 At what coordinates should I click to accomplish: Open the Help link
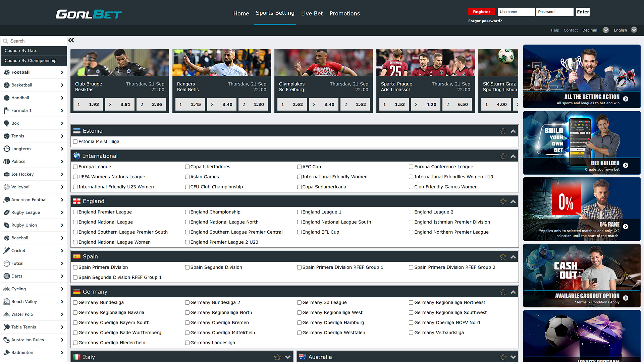point(555,30)
